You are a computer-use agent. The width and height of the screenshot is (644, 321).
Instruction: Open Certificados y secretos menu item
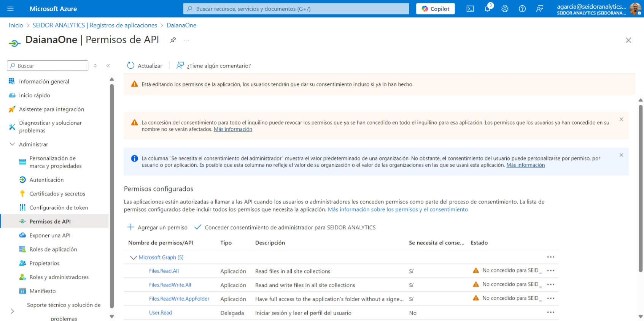[57, 194]
